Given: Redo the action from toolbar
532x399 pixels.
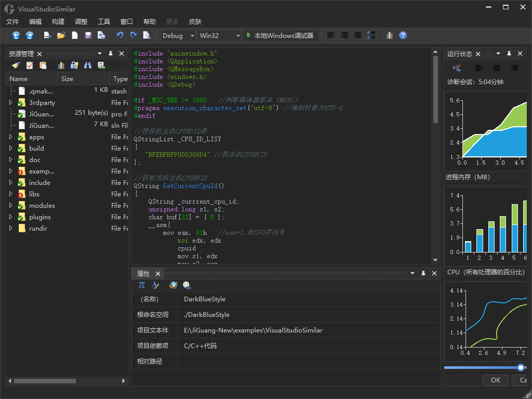Looking at the screenshot, I should click(x=134, y=35).
